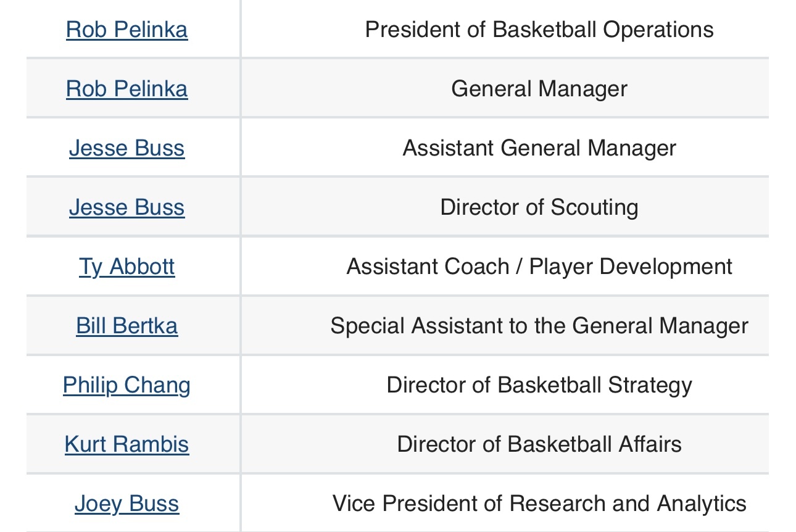This screenshot has height=532, width=796.
Task: Select Assistant Coach / Player Development text
Action: tap(539, 267)
